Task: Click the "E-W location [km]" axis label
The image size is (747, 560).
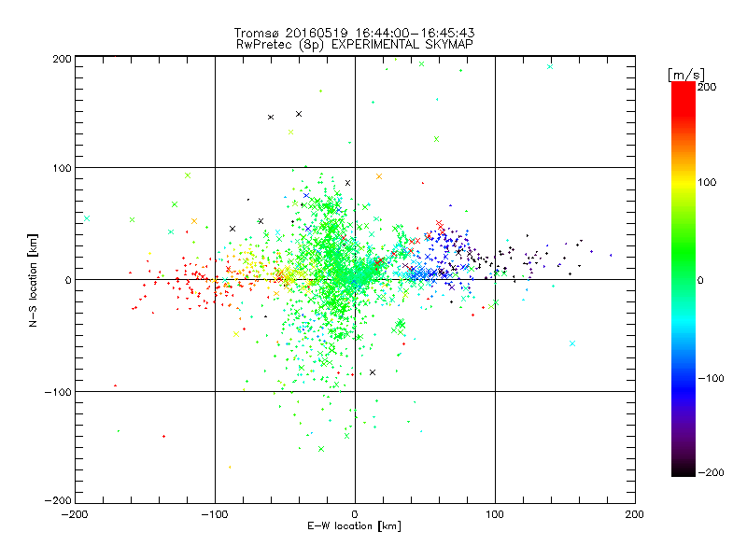Action: coord(355,526)
